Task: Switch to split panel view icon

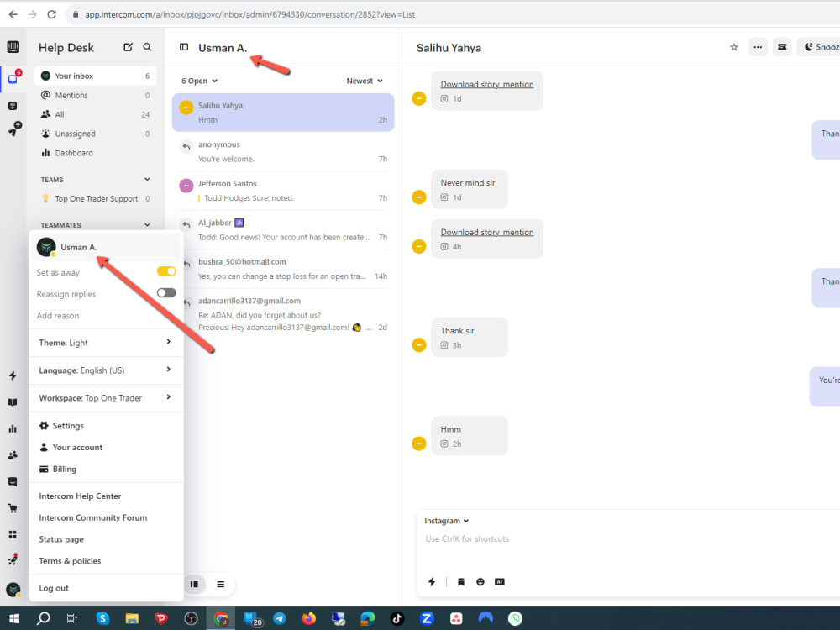Action: click(195, 584)
